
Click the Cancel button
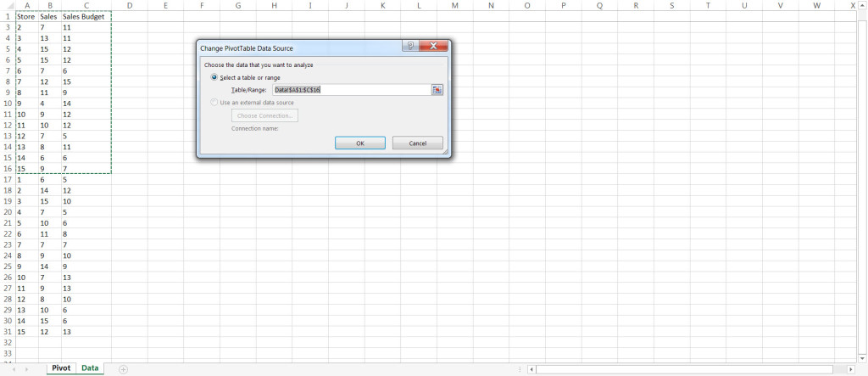click(417, 143)
